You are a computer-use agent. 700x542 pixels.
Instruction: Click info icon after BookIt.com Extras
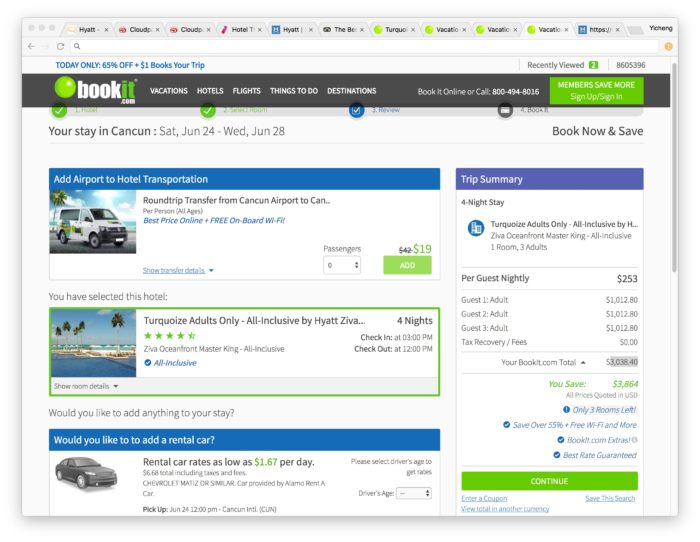(634, 440)
